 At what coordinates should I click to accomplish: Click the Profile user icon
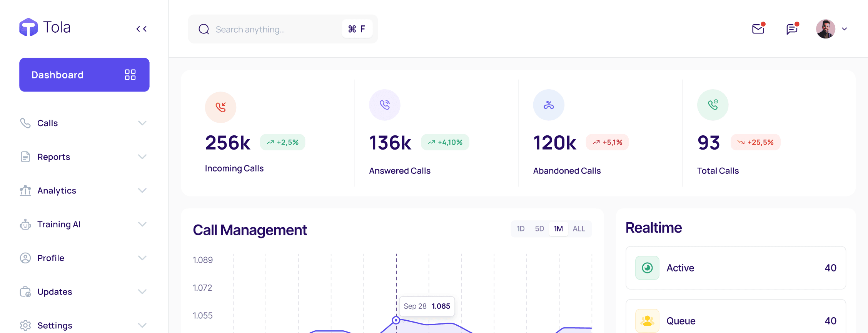tap(25, 258)
